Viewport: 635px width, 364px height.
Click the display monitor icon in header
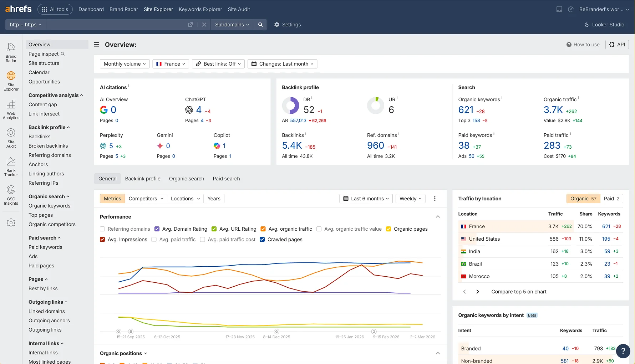559,9
